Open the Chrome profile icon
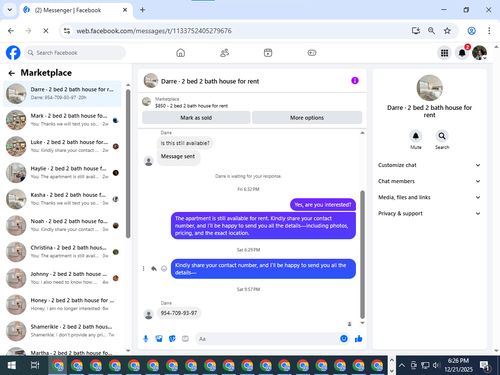 coord(471,31)
